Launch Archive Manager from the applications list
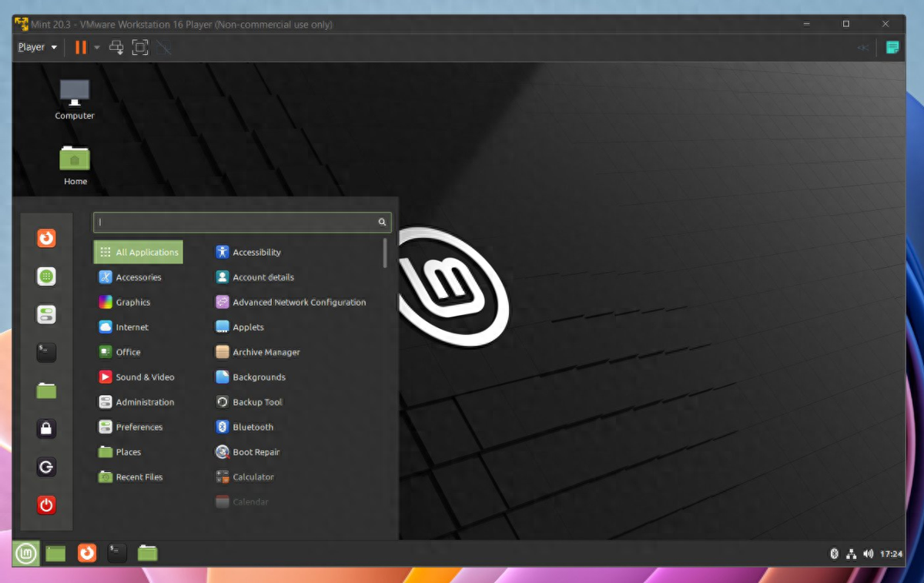The height and width of the screenshot is (583, 924). tap(266, 352)
